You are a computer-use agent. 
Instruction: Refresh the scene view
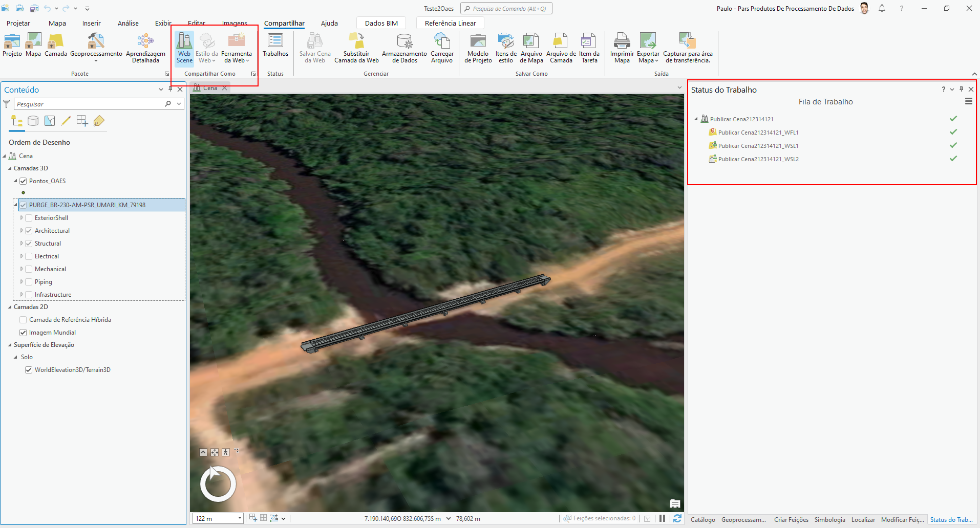(677, 518)
